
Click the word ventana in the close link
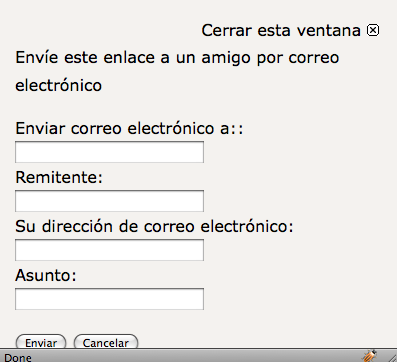pos(328,30)
